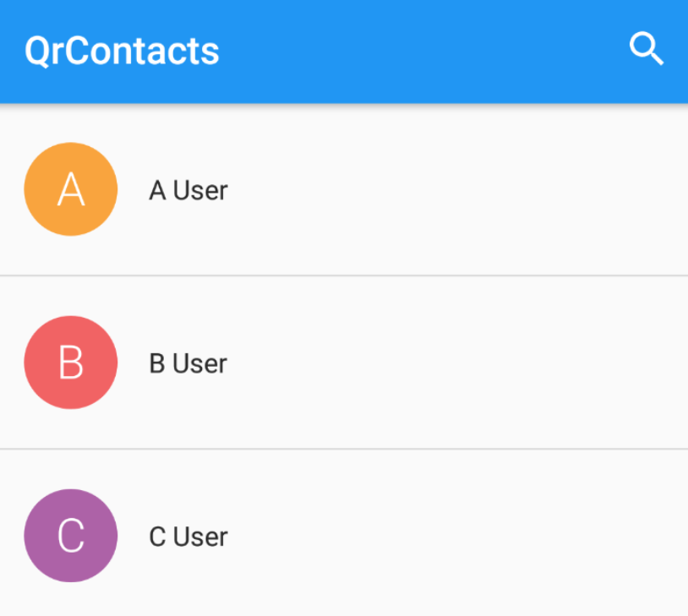
Task: Click the C User name label
Action: 188,536
